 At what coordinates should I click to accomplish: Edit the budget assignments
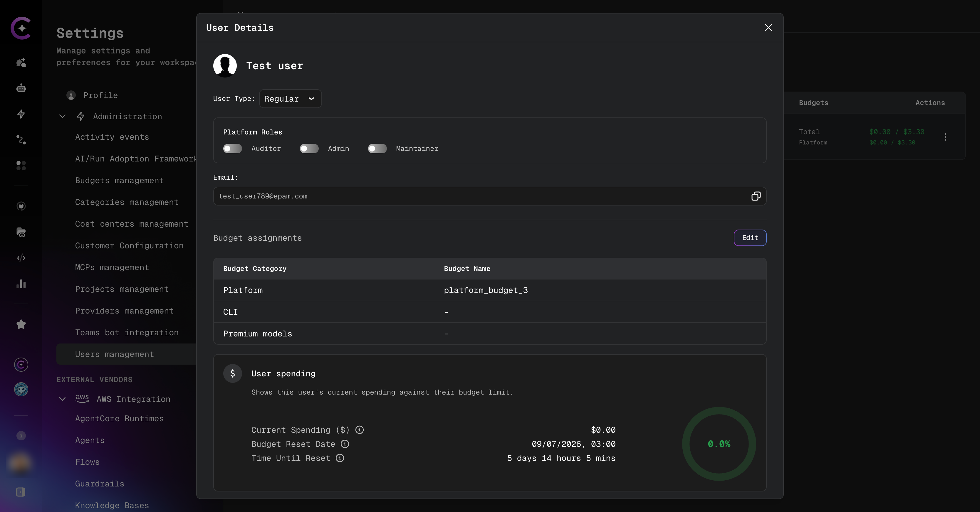pyautogui.click(x=750, y=238)
